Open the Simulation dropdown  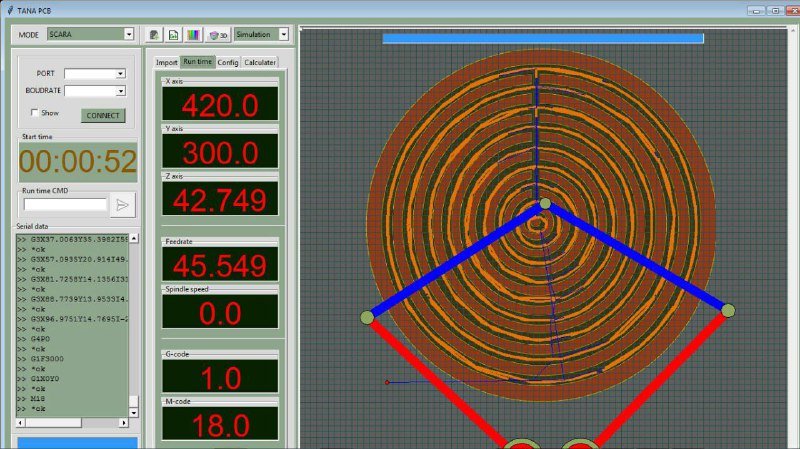click(x=284, y=34)
